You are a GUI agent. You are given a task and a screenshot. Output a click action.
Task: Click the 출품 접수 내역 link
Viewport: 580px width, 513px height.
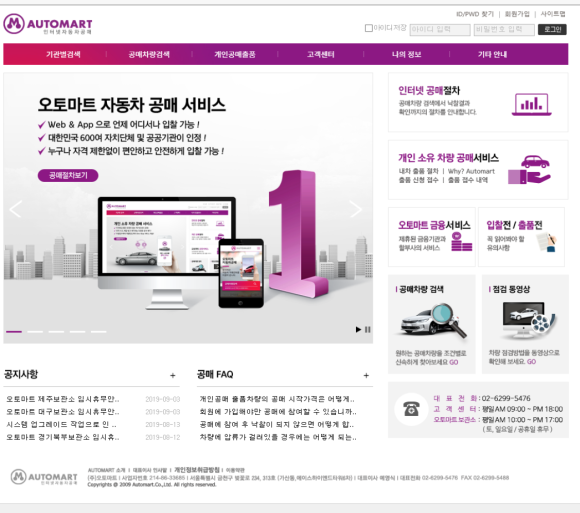(468, 180)
